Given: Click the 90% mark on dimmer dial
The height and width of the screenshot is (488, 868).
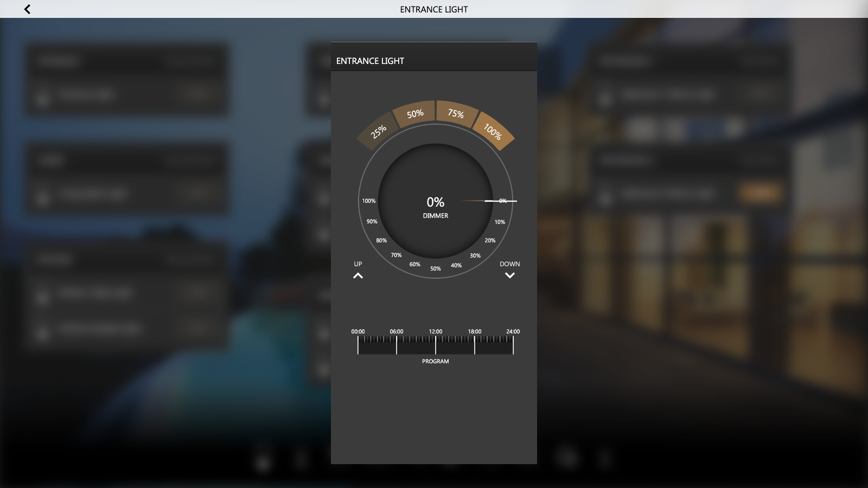Looking at the screenshot, I should point(372,221).
